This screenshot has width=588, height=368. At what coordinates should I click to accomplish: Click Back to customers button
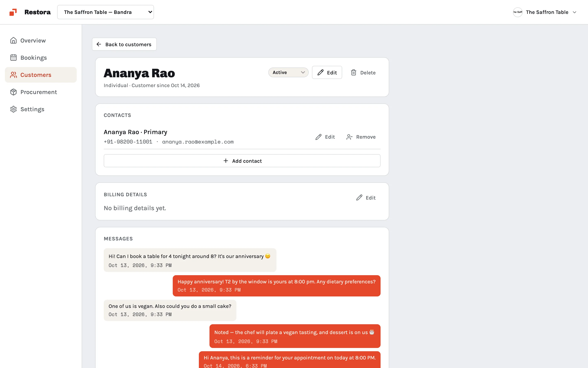[124, 44]
